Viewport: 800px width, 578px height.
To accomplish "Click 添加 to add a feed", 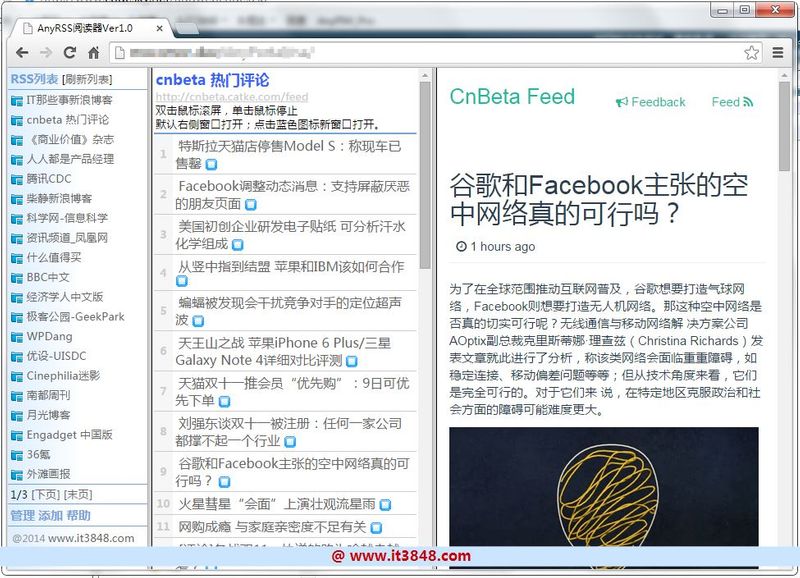I will (51, 516).
